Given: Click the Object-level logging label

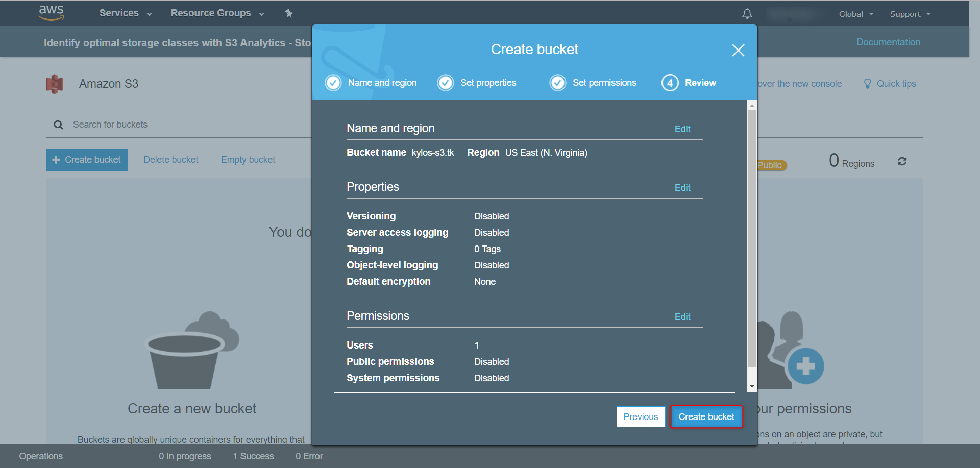Looking at the screenshot, I should tap(392, 265).
